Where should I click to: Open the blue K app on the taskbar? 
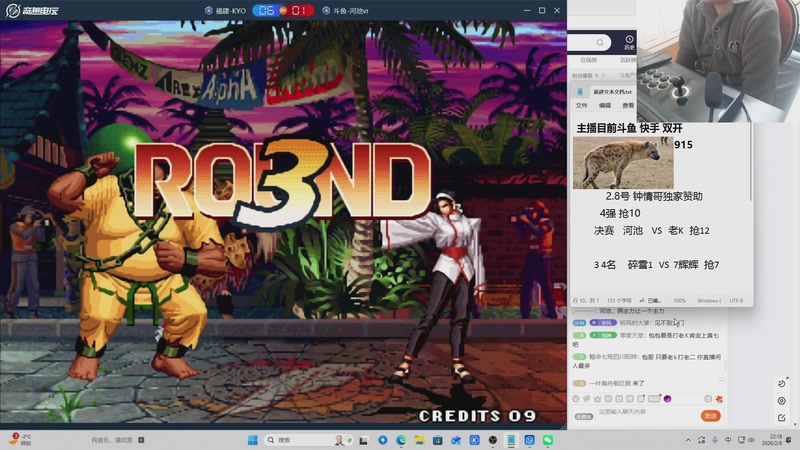[474, 440]
